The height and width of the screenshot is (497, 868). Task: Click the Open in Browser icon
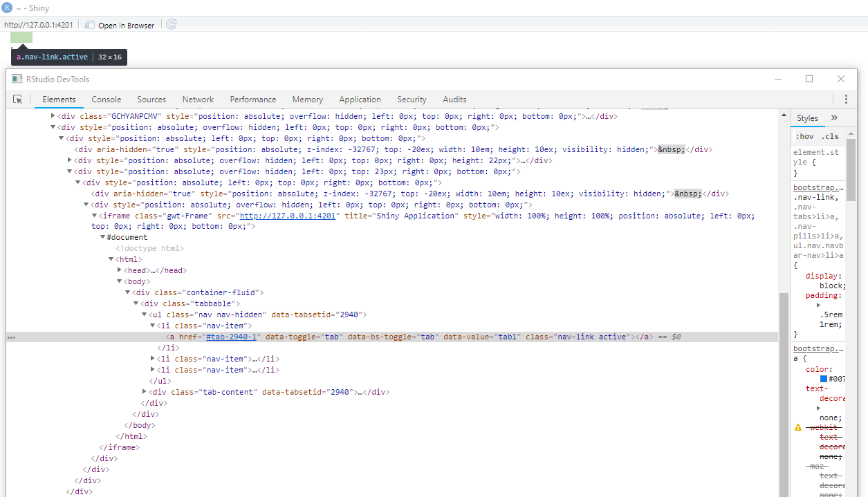pos(90,24)
